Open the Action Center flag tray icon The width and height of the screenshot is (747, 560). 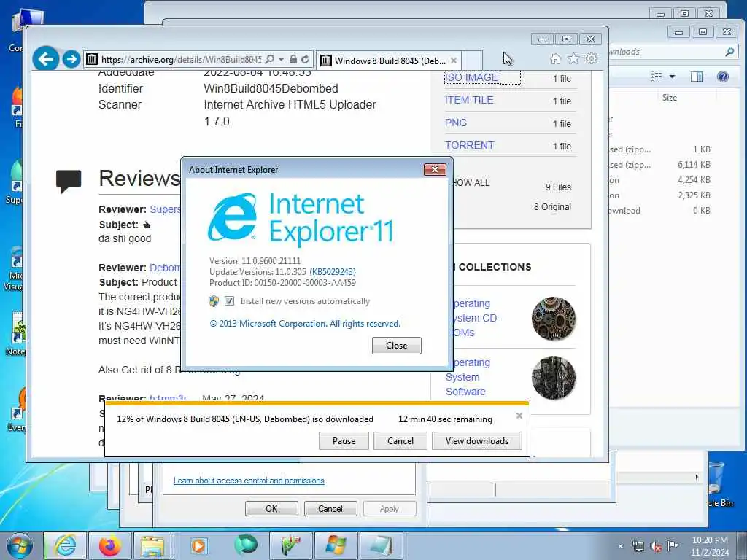pos(673,545)
